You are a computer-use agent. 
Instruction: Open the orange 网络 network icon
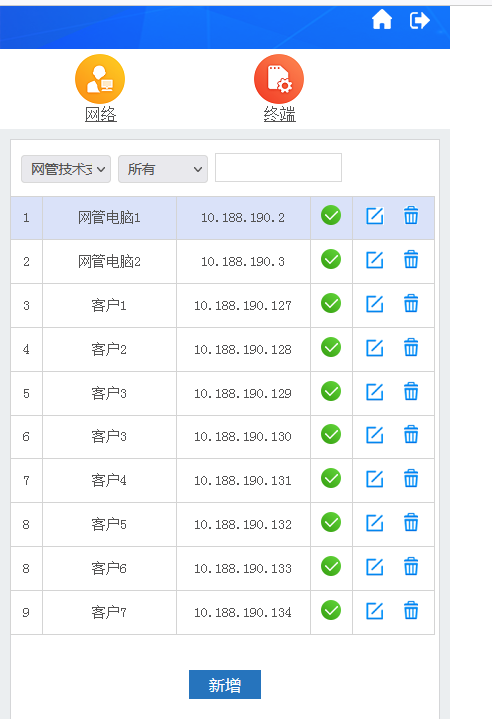point(100,79)
